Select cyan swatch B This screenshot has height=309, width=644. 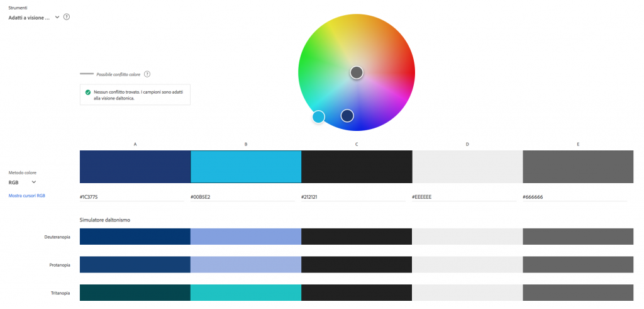tap(246, 167)
